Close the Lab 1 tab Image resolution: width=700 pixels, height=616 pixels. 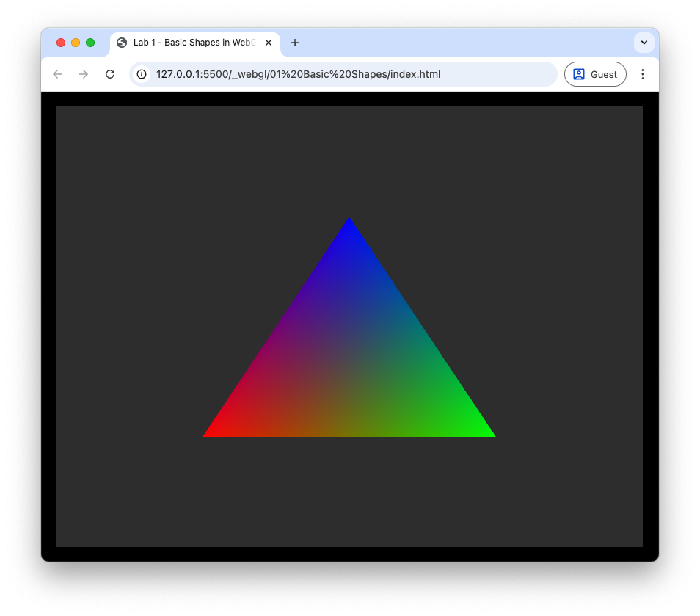pyautogui.click(x=269, y=43)
